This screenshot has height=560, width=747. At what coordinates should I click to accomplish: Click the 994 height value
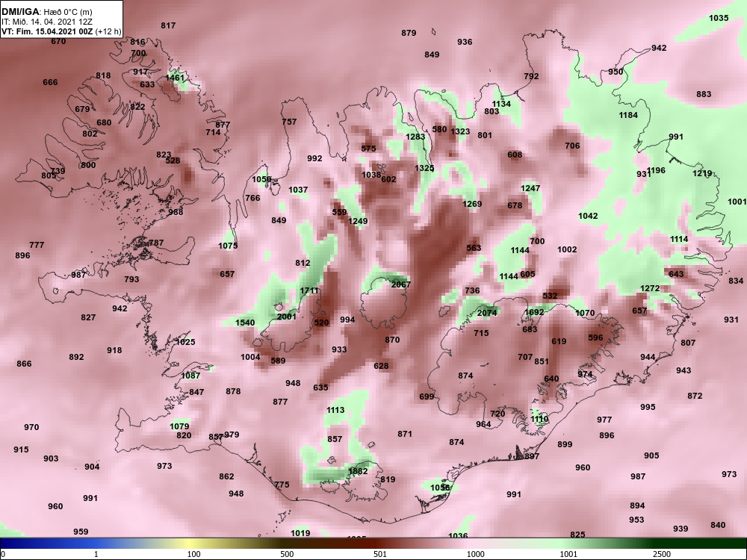[x=347, y=320]
